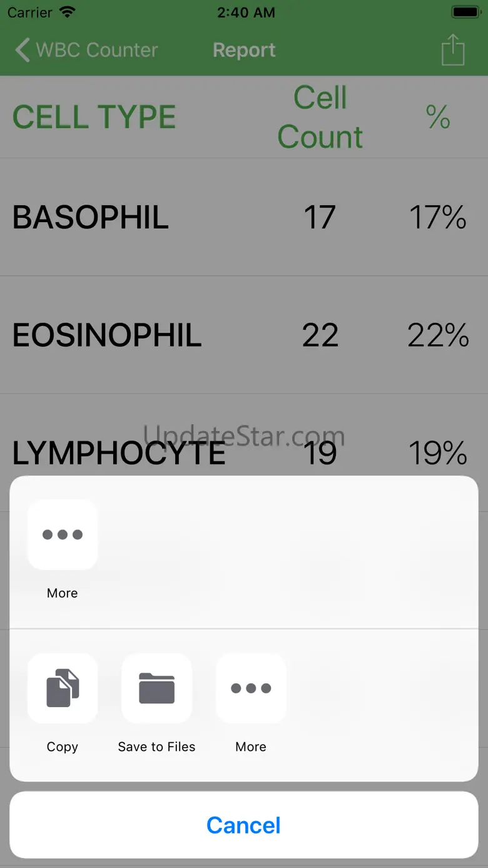Tap the Report title in the navigation bar
Screen dimensions: 488x868
point(244,50)
